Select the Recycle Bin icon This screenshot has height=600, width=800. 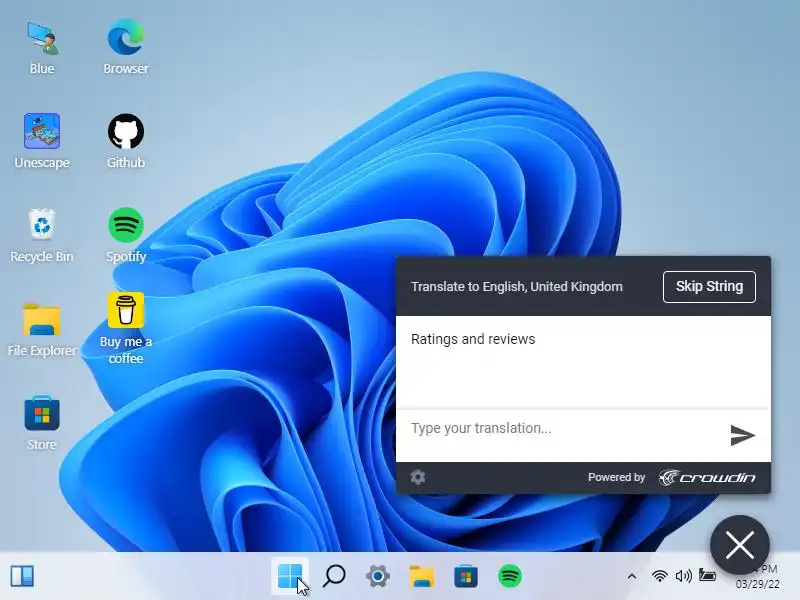click(42, 236)
